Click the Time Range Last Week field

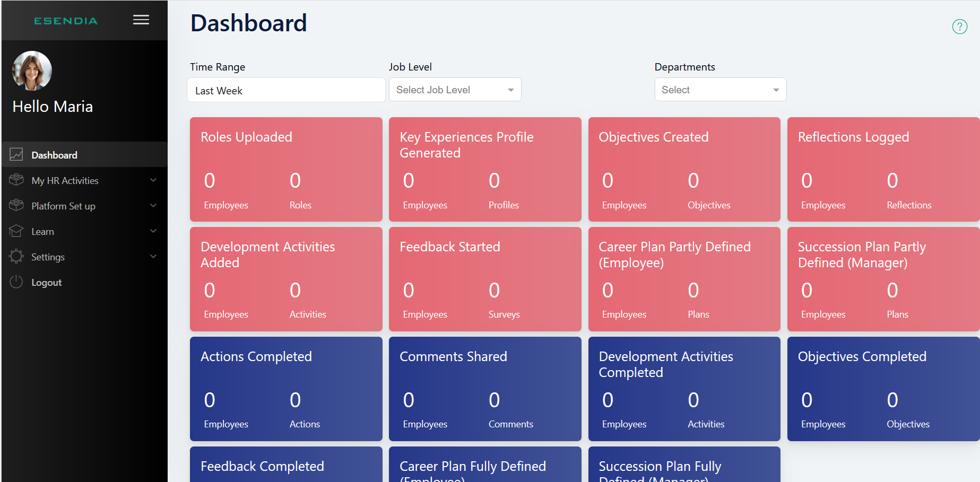pyautogui.click(x=286, y=90)
